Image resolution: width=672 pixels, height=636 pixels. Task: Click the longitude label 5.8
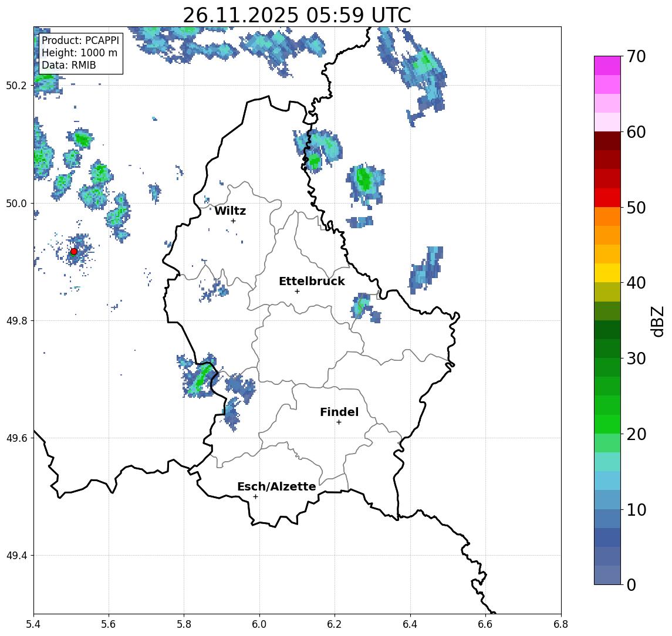[x=184, y=624]
